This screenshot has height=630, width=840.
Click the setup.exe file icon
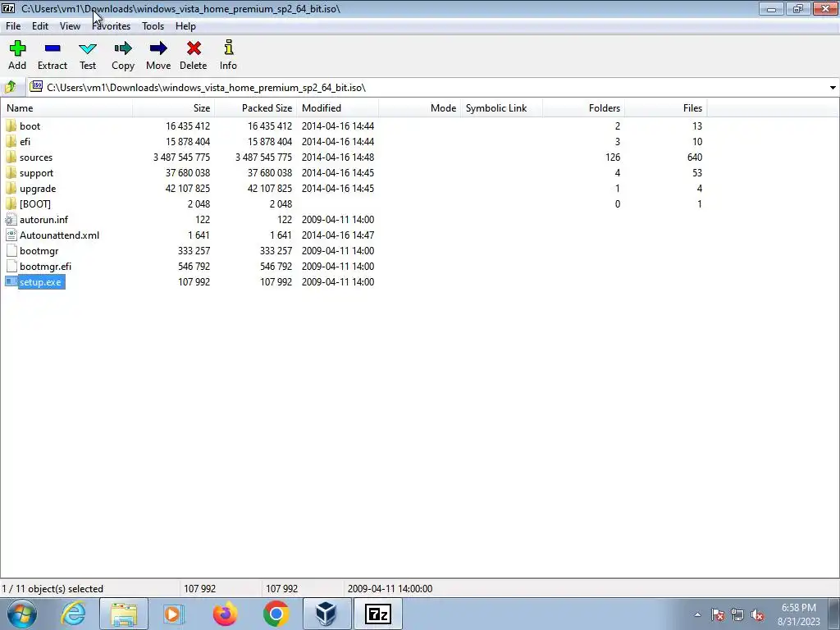(11, 282)
